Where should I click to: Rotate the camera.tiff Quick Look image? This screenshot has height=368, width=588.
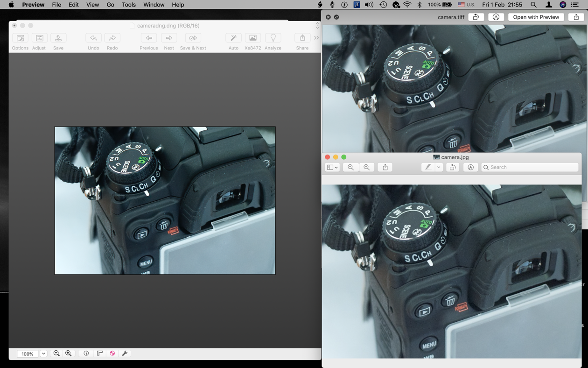click(x=476, y=17)
